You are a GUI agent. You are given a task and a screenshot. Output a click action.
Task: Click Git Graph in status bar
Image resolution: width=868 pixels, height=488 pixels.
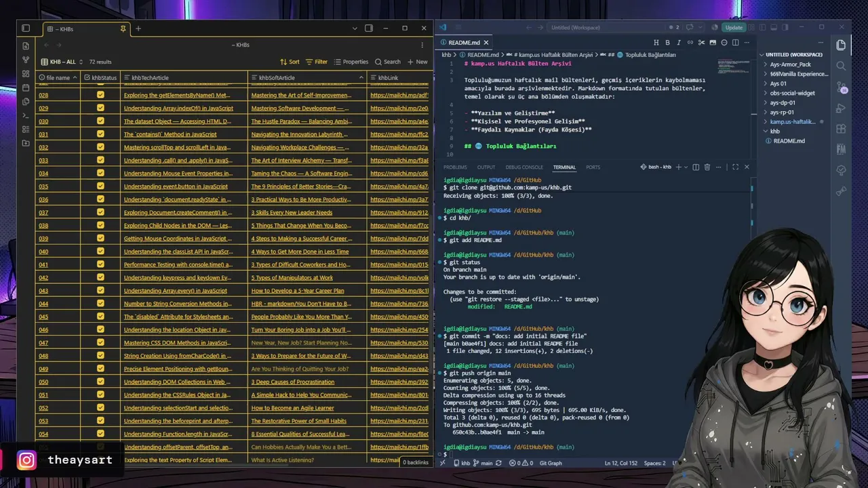click(x=551, y=463)
